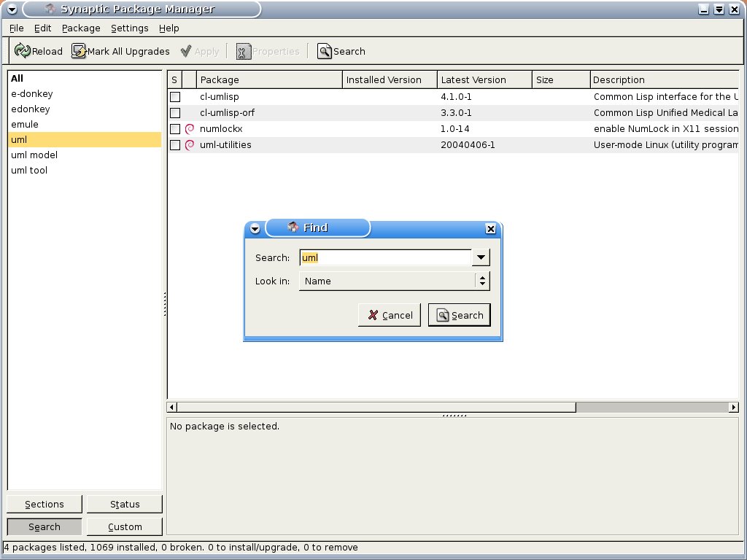Select uml tool in the search list
The height and width of the screenshot is (560, 747).
point(85,170)
